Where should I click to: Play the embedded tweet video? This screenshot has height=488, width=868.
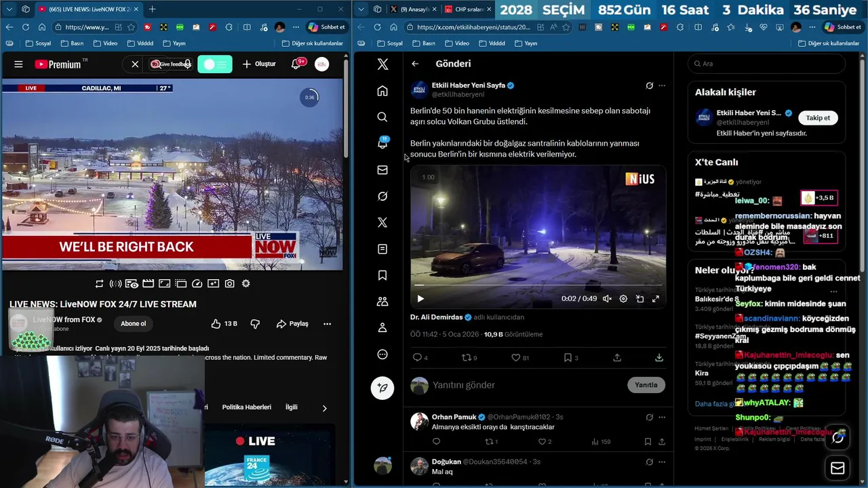pos(420,299)
